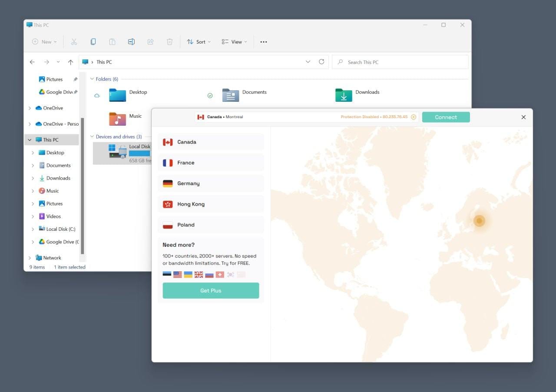Click the Switzerland flag in the Need more panel
Viewport: 556px width, 392px height.
coord(220,275)
